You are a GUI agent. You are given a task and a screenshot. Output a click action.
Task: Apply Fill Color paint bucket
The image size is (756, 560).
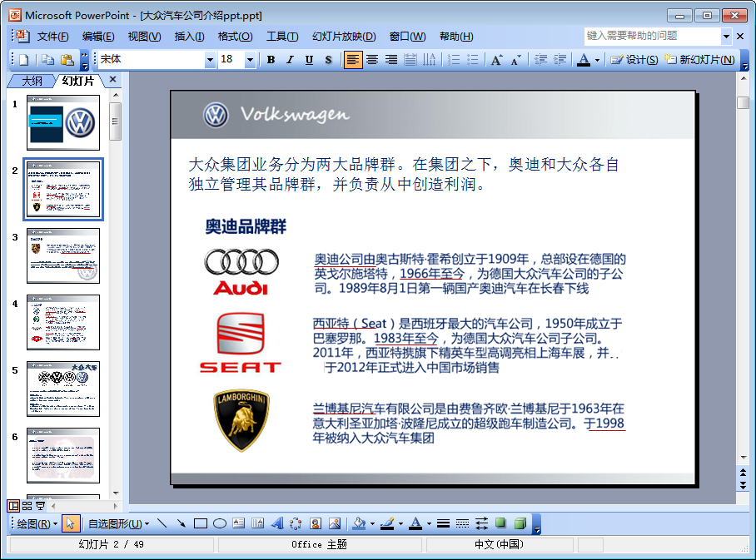[x=359, y=523]
